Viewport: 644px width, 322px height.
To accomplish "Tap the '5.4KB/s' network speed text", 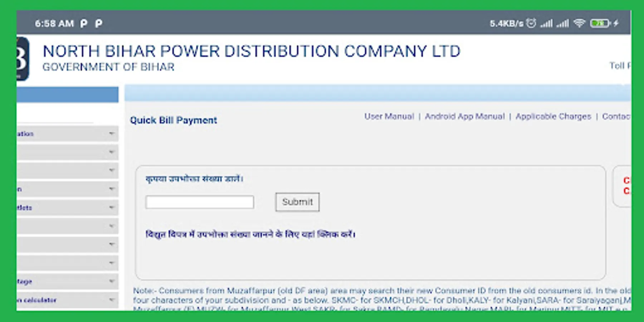I will pyautogui.click(x=506, y=24).
